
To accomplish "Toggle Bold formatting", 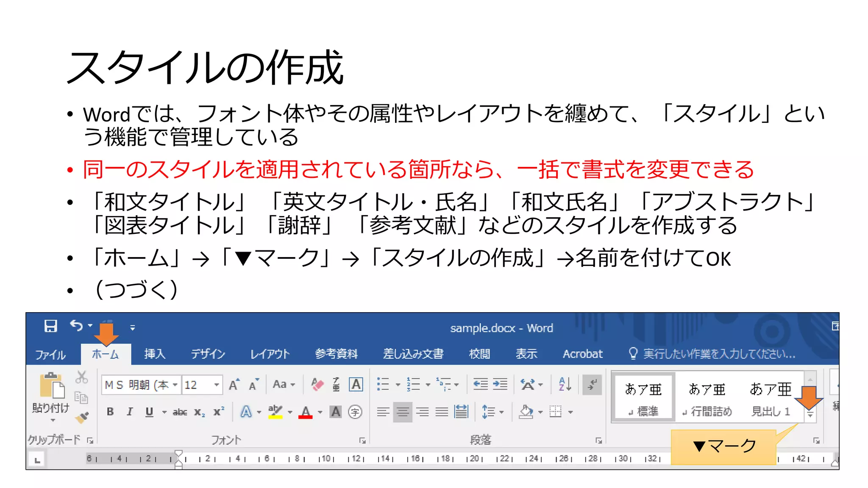I will pyautogui.click(x=110, y=412).
